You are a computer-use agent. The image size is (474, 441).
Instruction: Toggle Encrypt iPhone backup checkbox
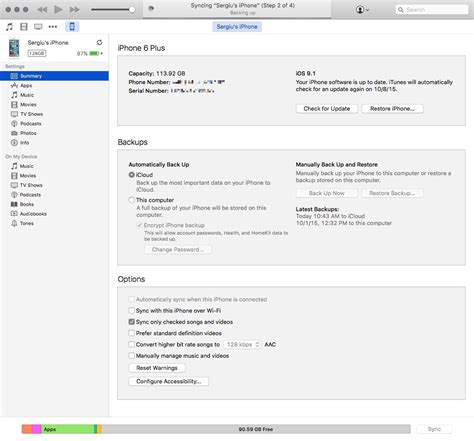(140, 225)
